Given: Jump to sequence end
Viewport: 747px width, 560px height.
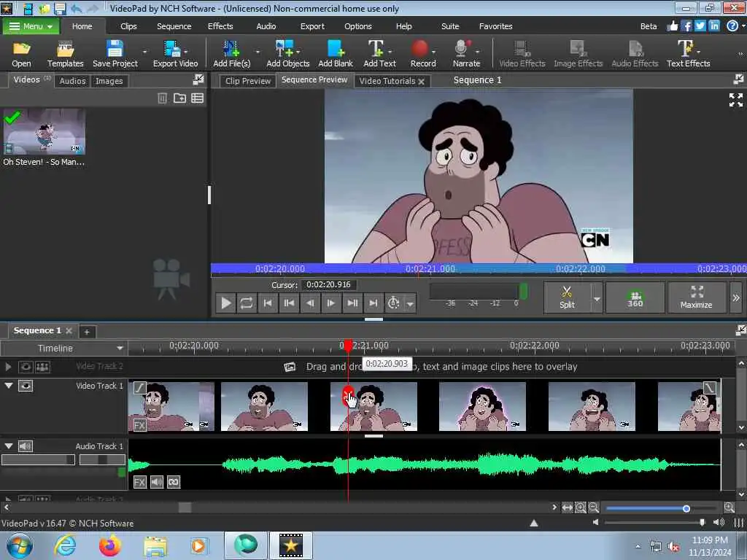Looking at the screenshot, I should click(373, 303).
